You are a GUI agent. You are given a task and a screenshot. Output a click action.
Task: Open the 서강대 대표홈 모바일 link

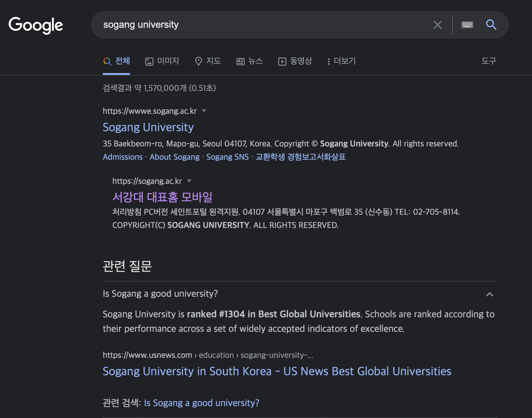coord(162,197)
